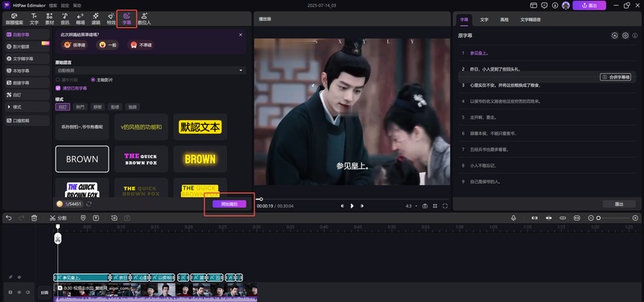Rate recognition as 一般 average
This screenshot has height=302, width=644.
tap(108, 45)
